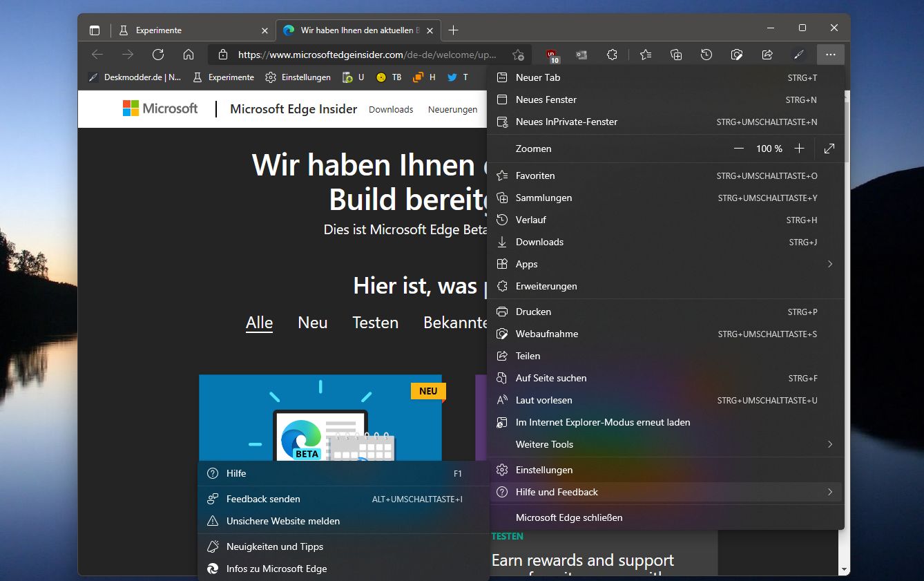Image resolution: width=924 pixels, height=581 pixels.
Task: Enter full screen via zoom row icon
Action: point(829,149)
